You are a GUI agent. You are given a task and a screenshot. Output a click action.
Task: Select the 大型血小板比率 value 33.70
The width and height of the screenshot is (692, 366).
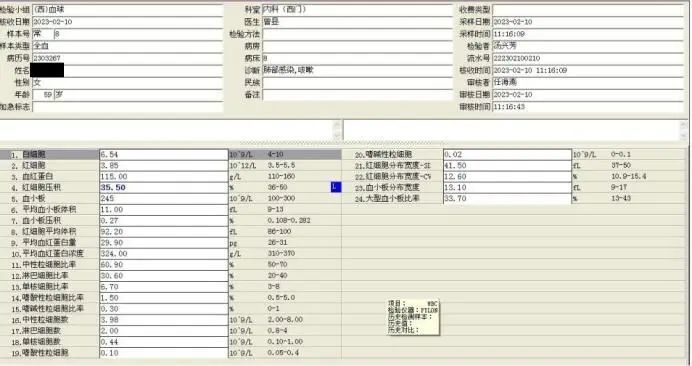507,199
